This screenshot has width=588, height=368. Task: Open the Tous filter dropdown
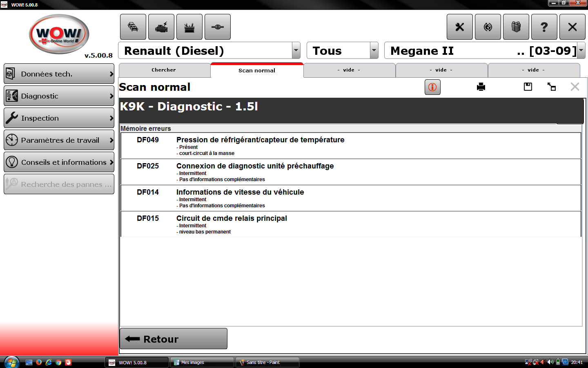coord(343,51)
